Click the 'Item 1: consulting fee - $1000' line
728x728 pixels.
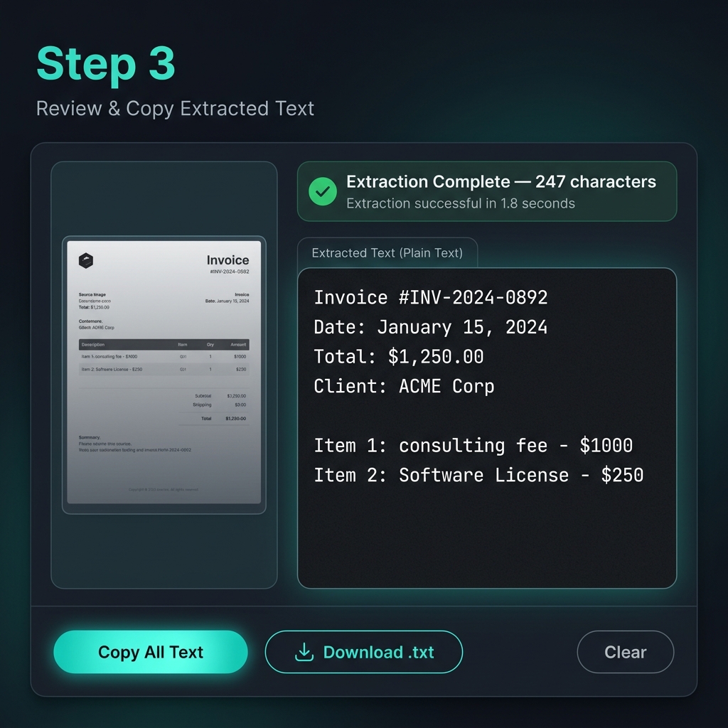click(x=473, y=446)
